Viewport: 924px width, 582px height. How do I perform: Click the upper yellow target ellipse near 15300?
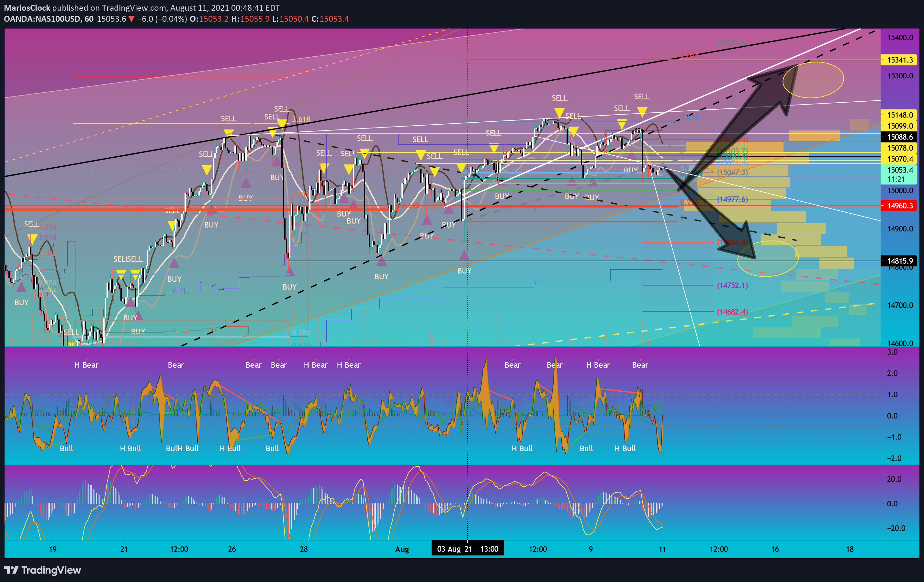coord(813,80)
